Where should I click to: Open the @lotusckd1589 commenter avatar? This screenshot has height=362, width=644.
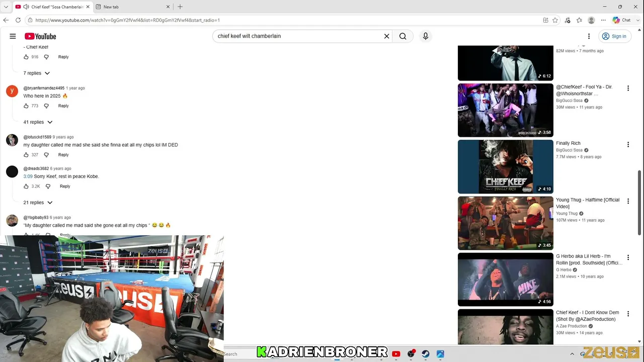click(x=12, y=140)
